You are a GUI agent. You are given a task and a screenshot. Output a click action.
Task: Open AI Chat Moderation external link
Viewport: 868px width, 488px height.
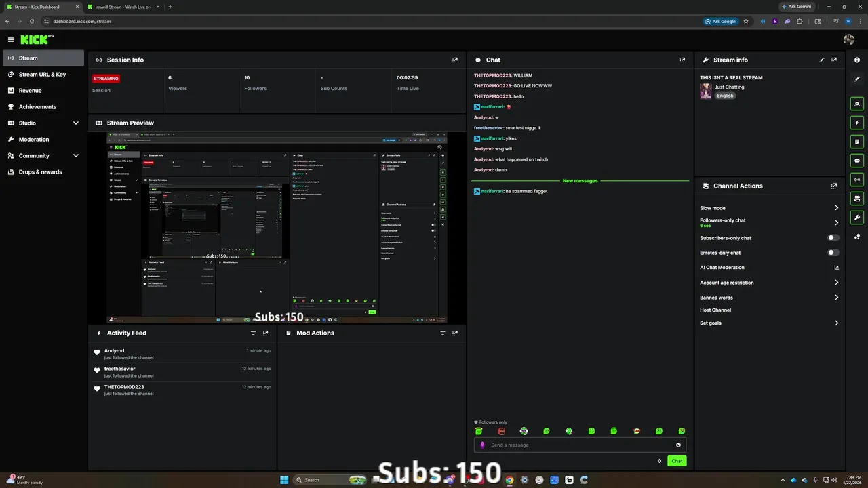click(836, 268)
